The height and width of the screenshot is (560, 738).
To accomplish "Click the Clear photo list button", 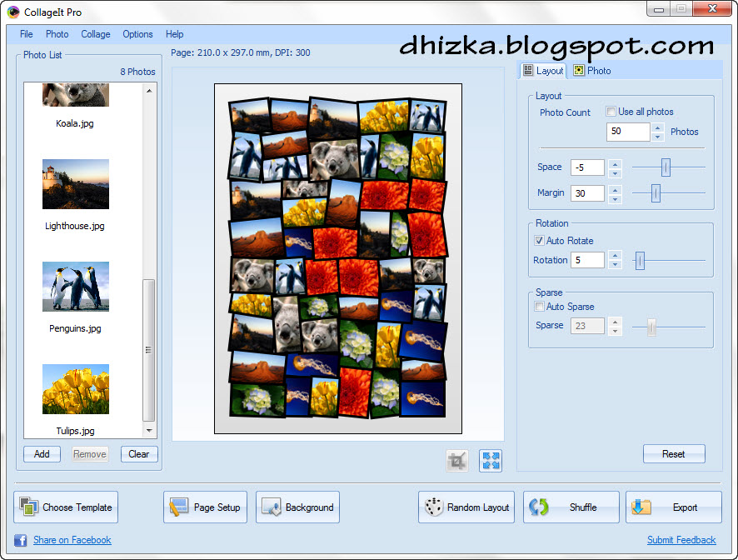I will (139, 454).
